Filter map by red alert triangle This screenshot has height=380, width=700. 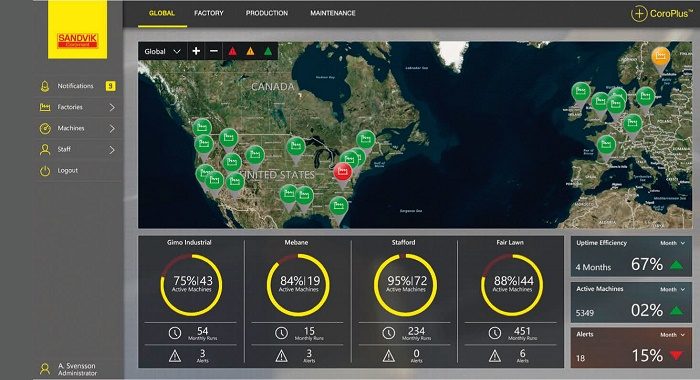point(233,51)
